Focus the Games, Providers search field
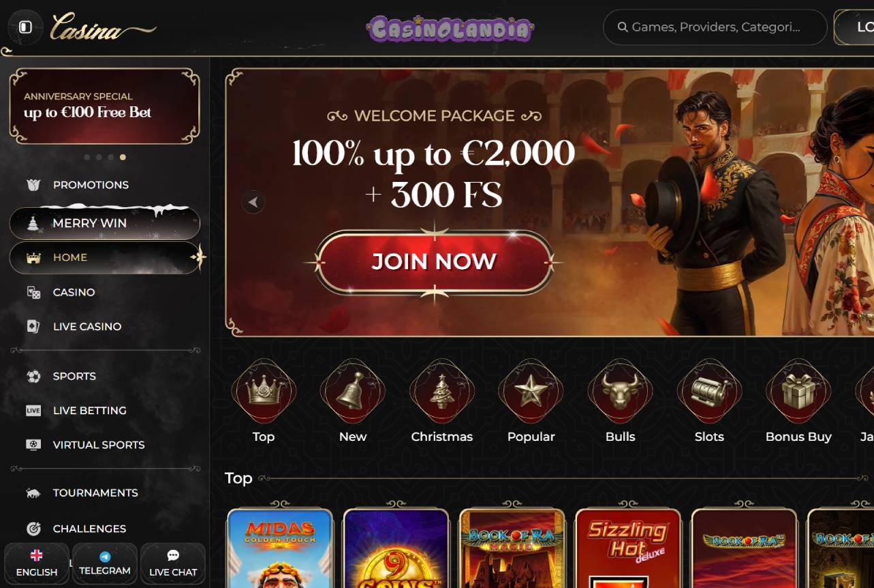 click(715, 27)
